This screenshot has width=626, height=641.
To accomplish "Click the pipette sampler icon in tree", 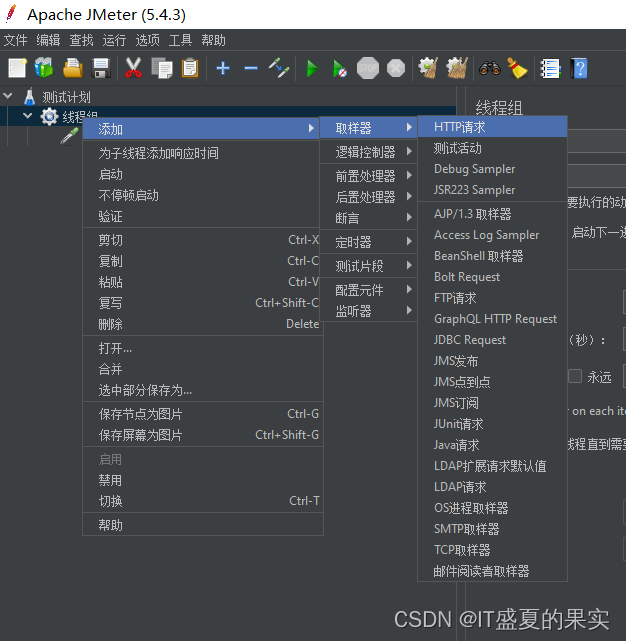I will point(70,136).
